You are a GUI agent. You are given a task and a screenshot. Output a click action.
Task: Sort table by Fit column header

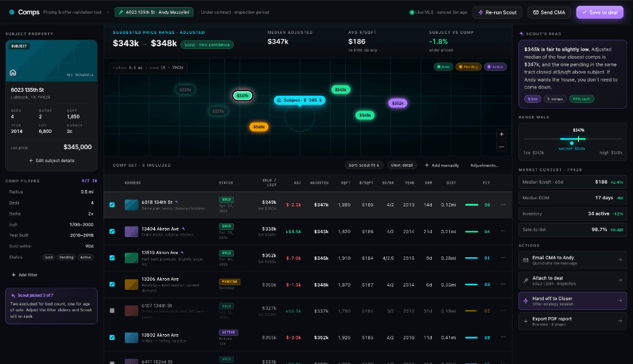pyautogui.click(x=486, y=183)
